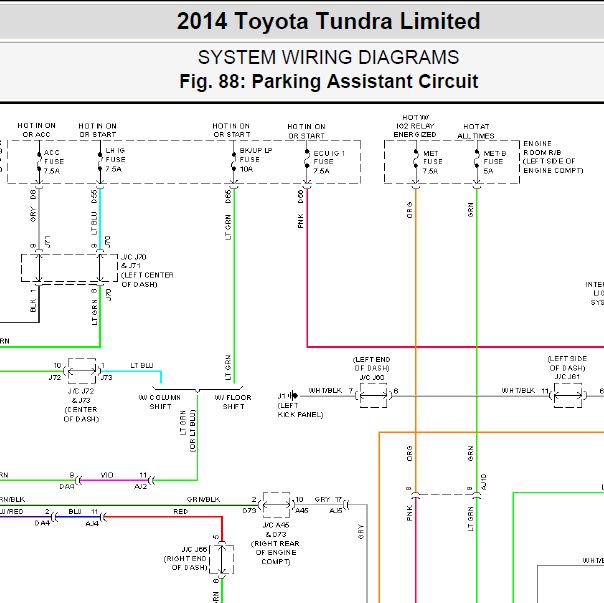Select the 'VIO' wire color label
604x603 pixels.
pyautogui.click(x=107, y=475)
